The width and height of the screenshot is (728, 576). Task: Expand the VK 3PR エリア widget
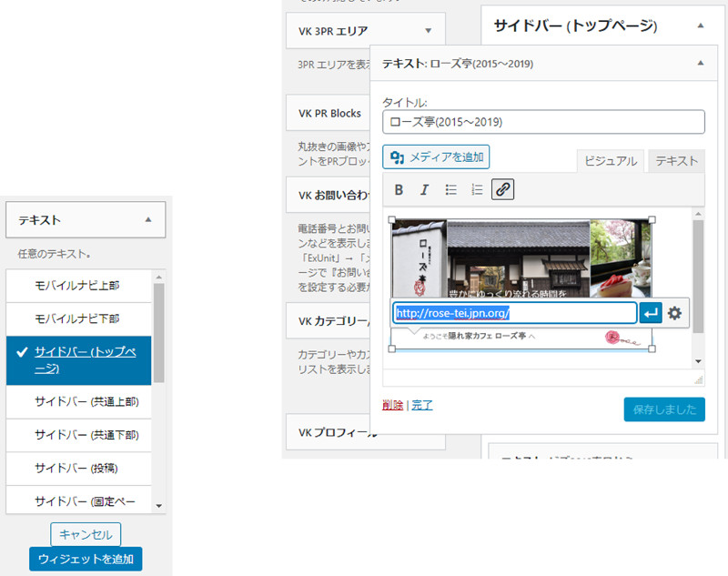(x=428, y=31)
